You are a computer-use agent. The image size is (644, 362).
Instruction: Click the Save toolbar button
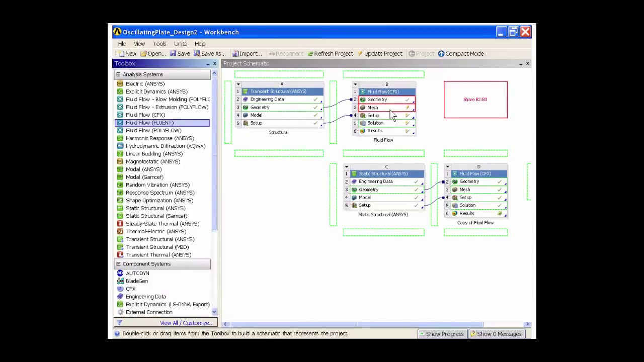[x=180, y=54]
